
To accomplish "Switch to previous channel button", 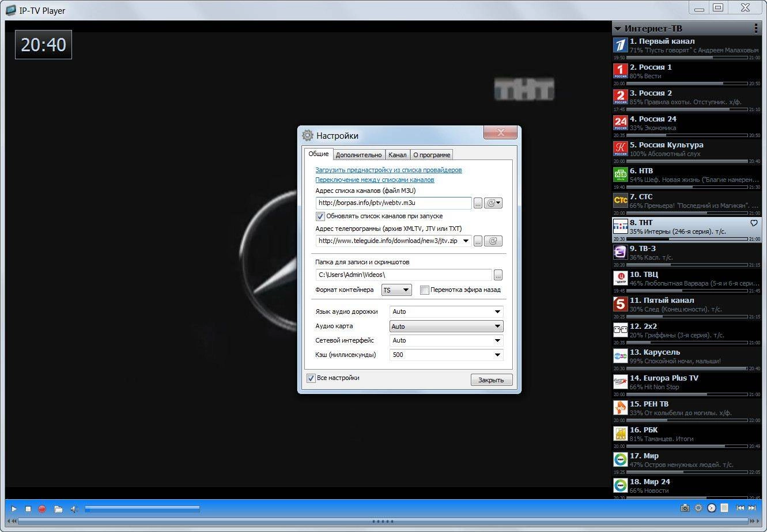I will click(740, 508).
